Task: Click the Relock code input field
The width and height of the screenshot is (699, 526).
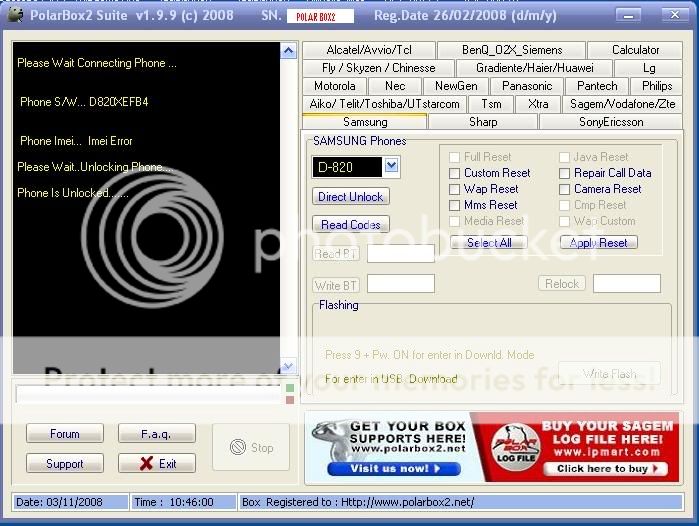Action: tap(627, 284)
